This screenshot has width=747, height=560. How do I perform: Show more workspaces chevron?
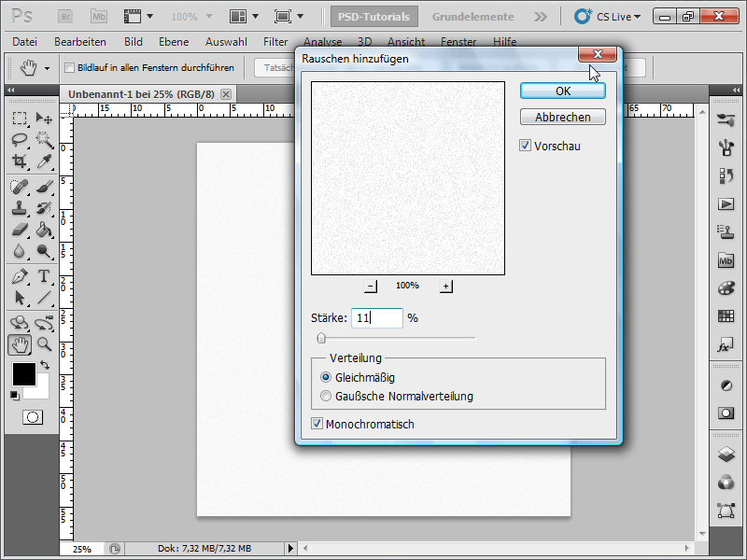click(541, 17)
